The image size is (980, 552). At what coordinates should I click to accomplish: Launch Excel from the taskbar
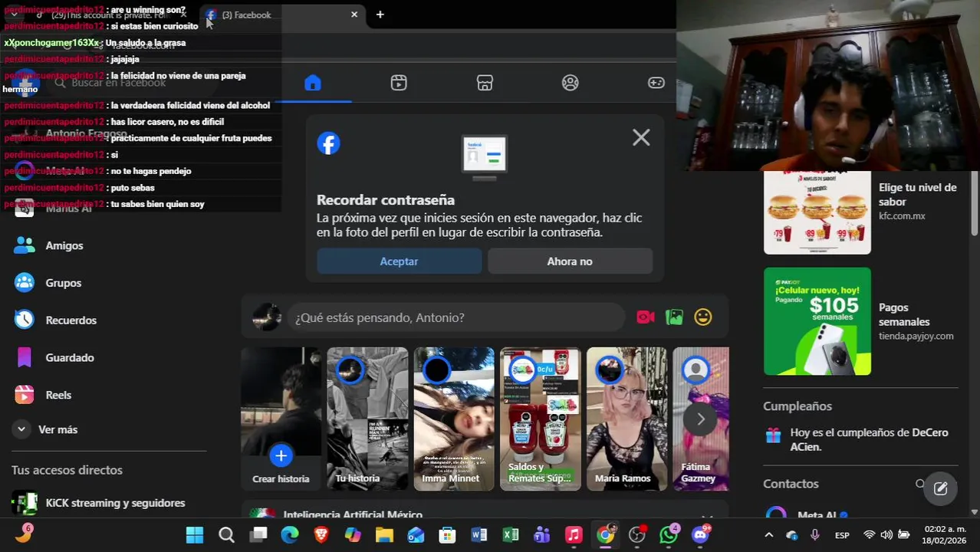[x=511, y=535]
